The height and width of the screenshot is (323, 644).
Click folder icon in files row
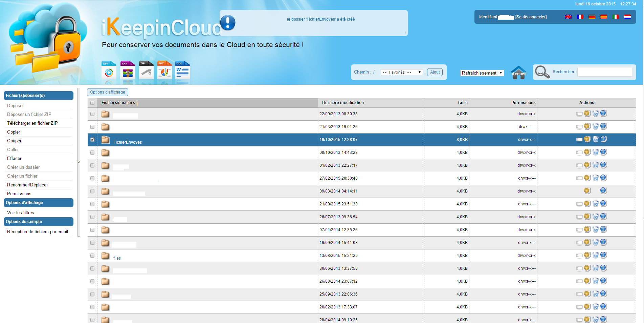[x=106, y=256]
